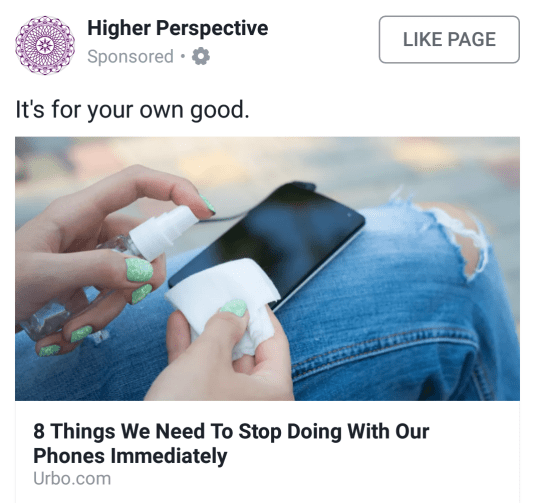Click the 'It's for your own good.' caption
538x503 pixels.
[132, 110]
